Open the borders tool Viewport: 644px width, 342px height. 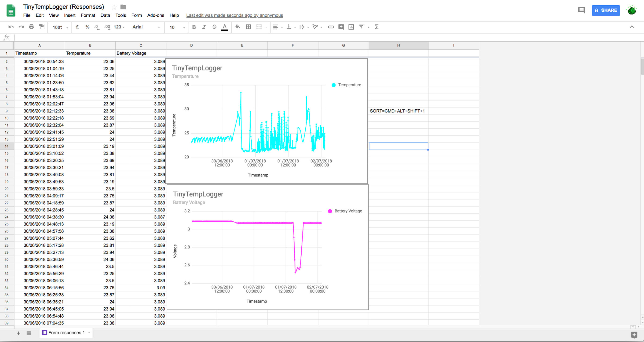pyautogui.click(x=248, y=27)
